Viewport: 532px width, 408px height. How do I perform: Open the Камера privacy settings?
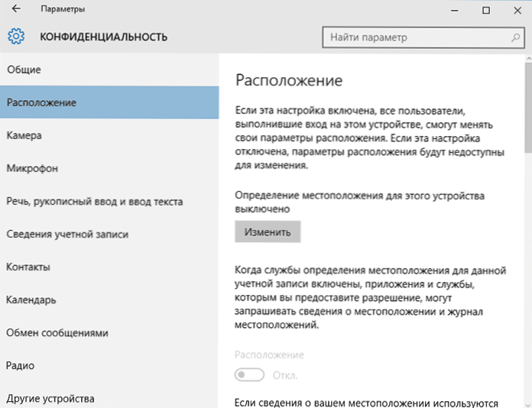(109, 135)
